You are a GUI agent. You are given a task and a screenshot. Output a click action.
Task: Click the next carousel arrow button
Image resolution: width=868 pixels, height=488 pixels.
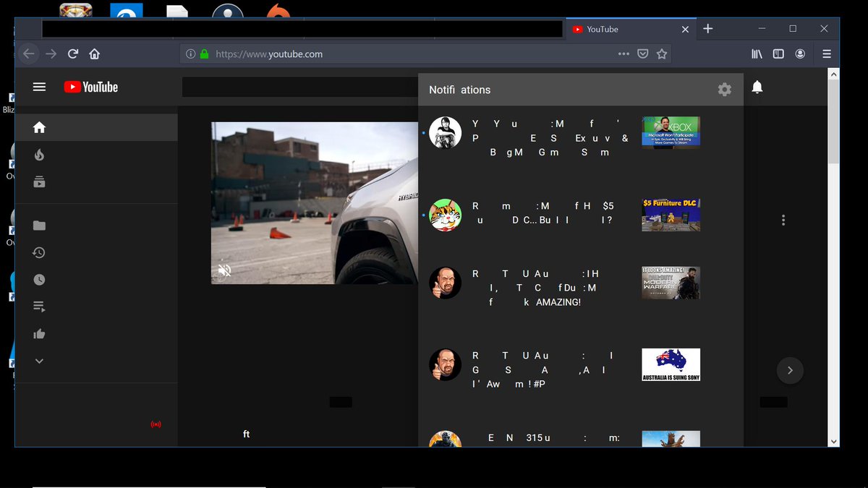[790, 370]
